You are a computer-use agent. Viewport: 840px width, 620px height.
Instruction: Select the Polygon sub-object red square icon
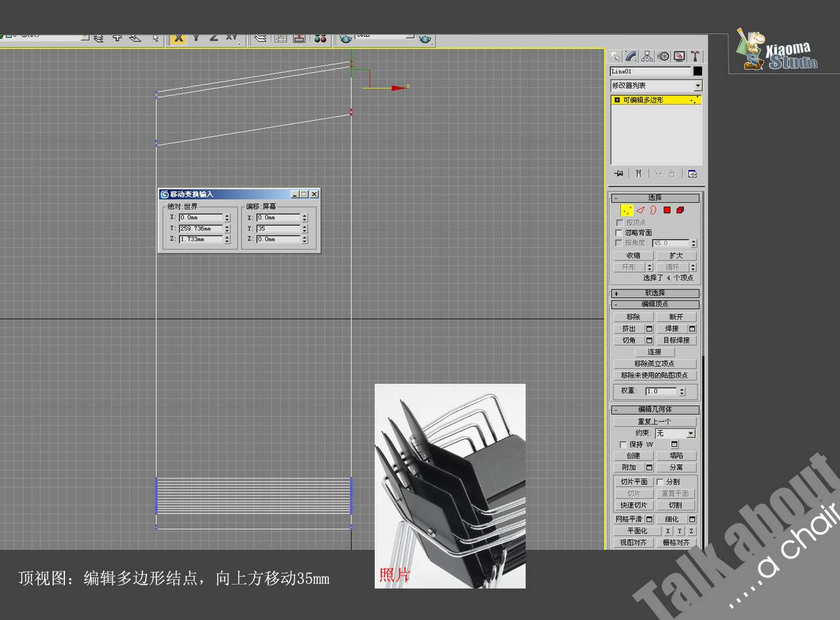(667, 211)
